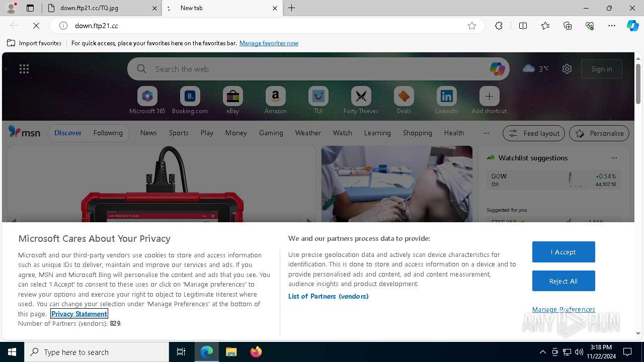Reject all cookies

tap(563, 281)
